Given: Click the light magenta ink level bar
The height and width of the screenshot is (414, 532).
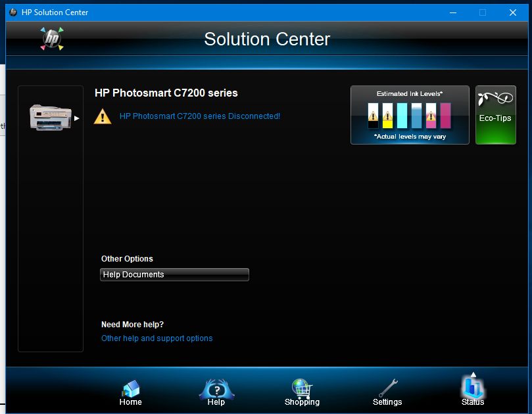Looking at the screenshot, I should coord(431,116).
